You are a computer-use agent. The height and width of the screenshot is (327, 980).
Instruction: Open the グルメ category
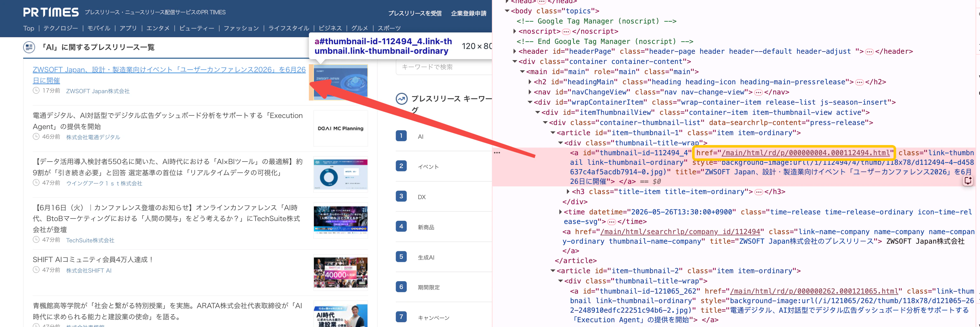(x=359, y=28)
